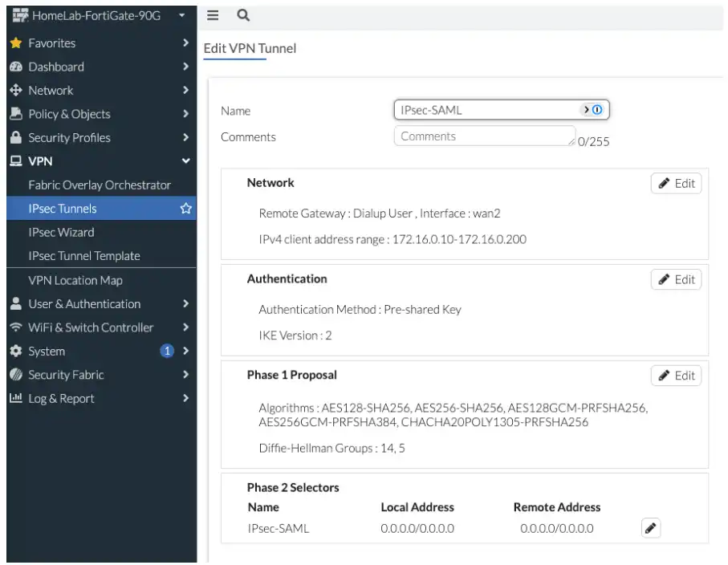Expand the Policy & Objects menu chevron
This screenshot has height=565, width=728.
(x=185, y=114)
